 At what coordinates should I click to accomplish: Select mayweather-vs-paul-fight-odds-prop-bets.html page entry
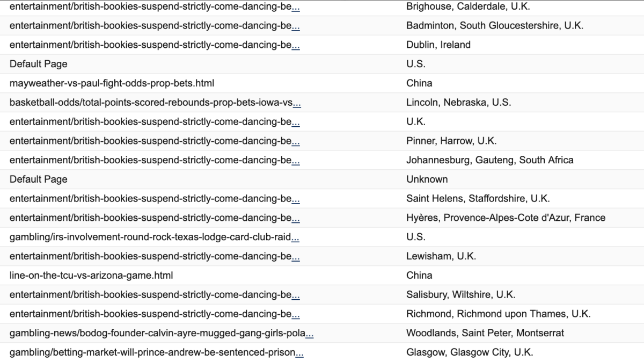pyautogui.click(x=112, y=83)
